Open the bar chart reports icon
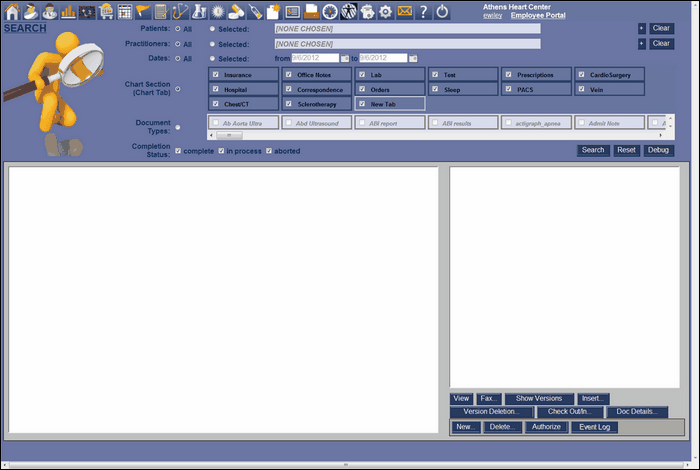 click(x=68, y=12)
